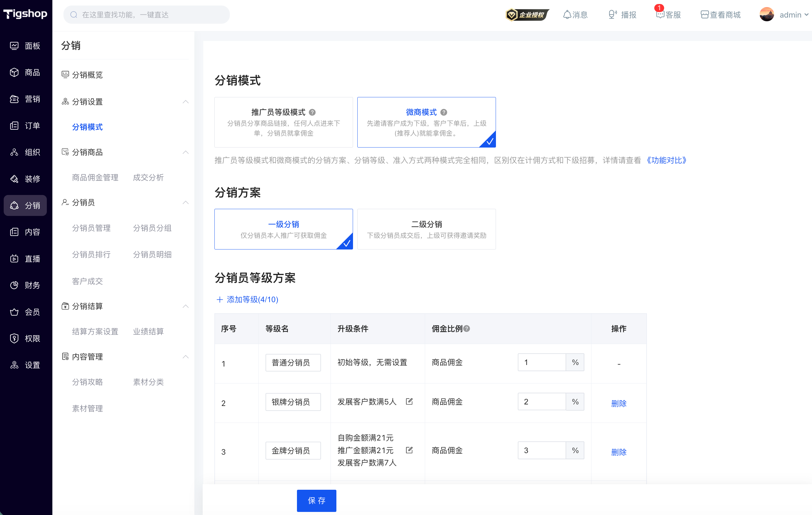Open the 营销 marketing sidebar item

(25, 99)
